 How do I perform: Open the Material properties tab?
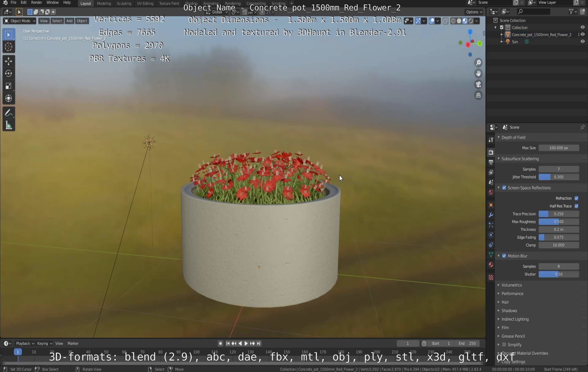(x=491, y=265)
